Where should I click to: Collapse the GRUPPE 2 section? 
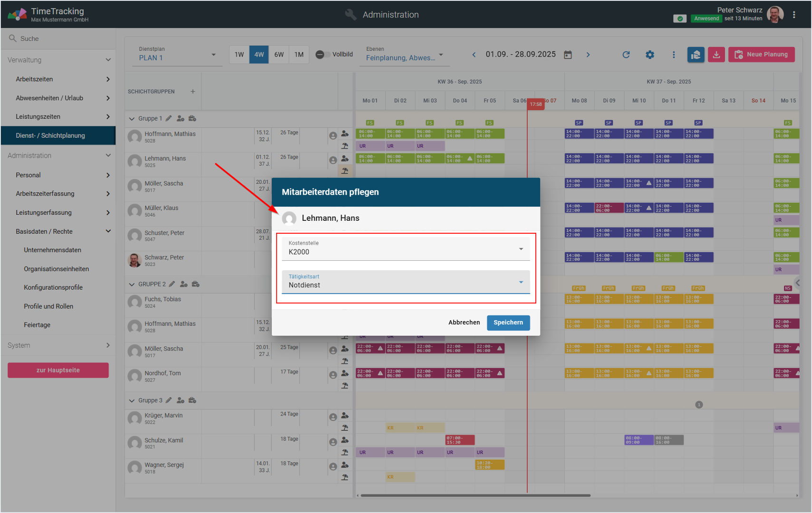(x=132, y=285)
